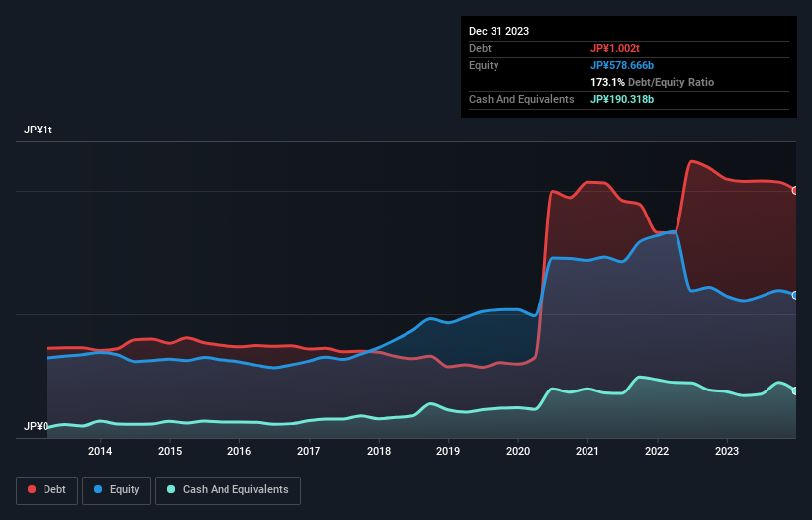Select the 2017 axis label

point(309,451)
